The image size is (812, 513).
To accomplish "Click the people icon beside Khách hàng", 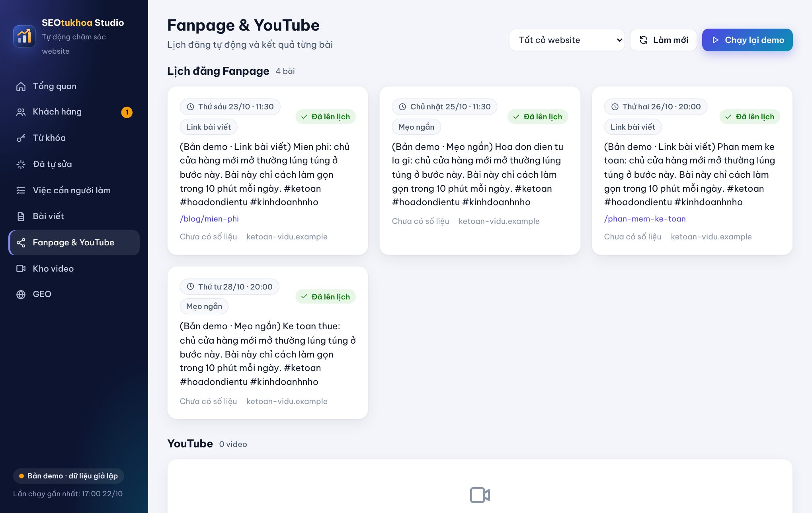I will click(21, 112).
